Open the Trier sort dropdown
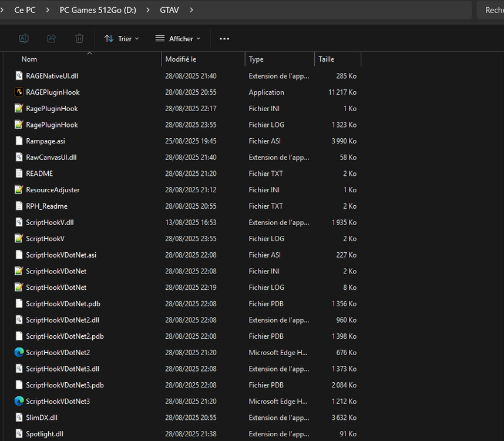 point(122,38)
